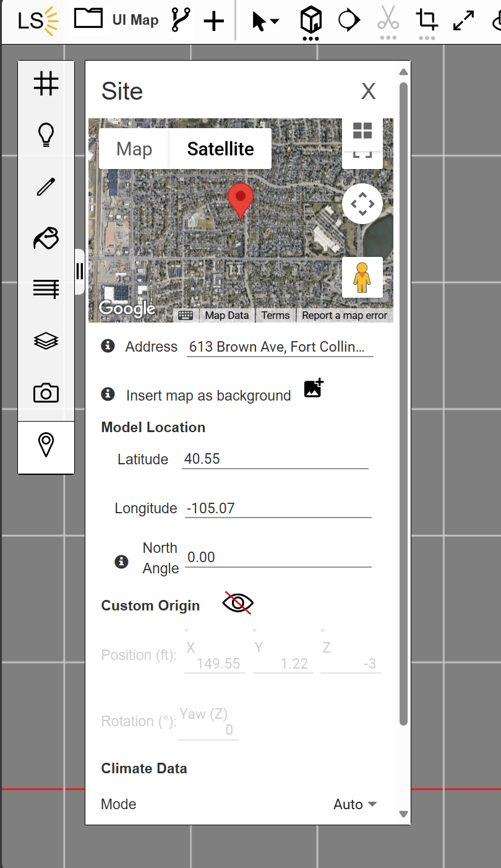Open the layers stack panel
Screen dimensions: 501x868
pos(46,341)
